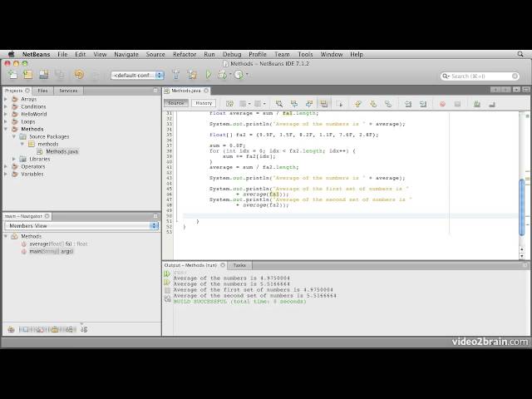
Task: Click Re-run with different parameters icon
Action: [x=167, y=282]
